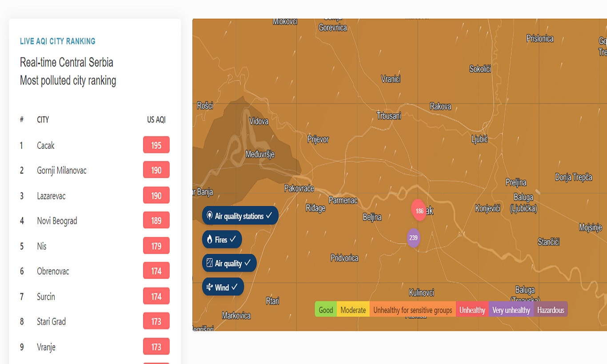Click the purple 239 AQI station marker
The image size is (607, 364).
pyautogui.click(x=413, y=238)
